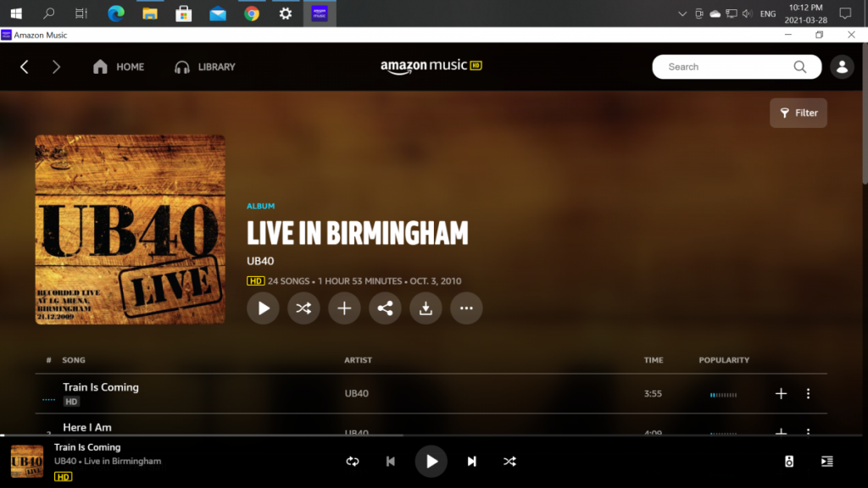868x488 pixels.
Task: Click the ARTIST column header
Action: click(x=359, y=360)
